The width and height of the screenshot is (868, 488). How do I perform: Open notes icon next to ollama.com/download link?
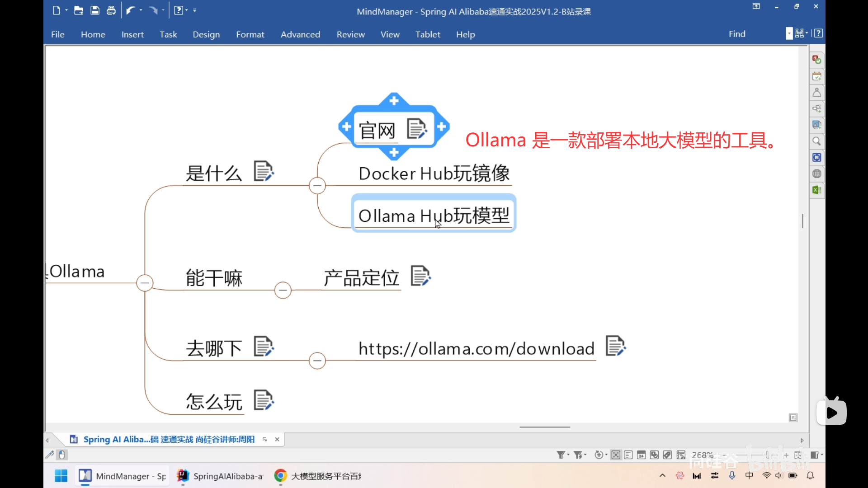coord(616,346)
